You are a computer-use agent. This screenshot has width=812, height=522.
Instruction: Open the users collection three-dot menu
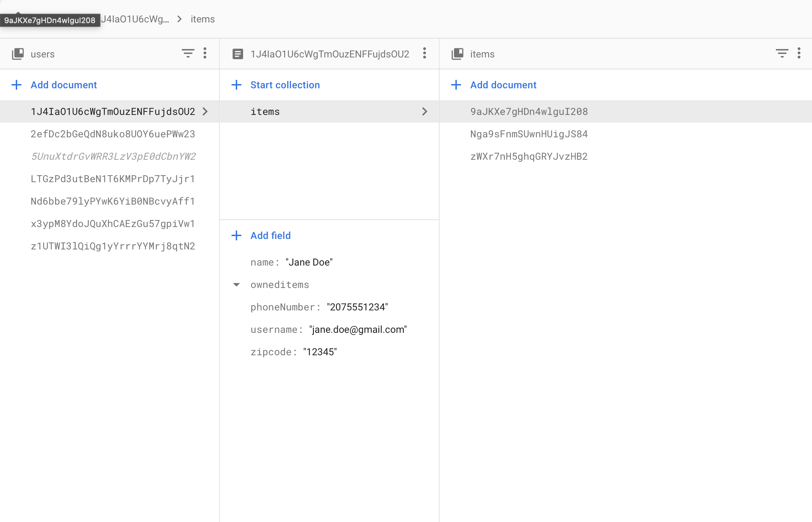tap(205, 54)
